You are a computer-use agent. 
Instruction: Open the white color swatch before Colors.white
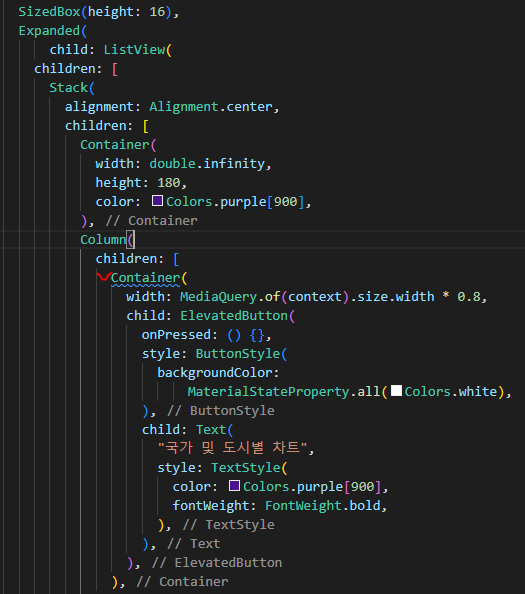tap(396, 391)
